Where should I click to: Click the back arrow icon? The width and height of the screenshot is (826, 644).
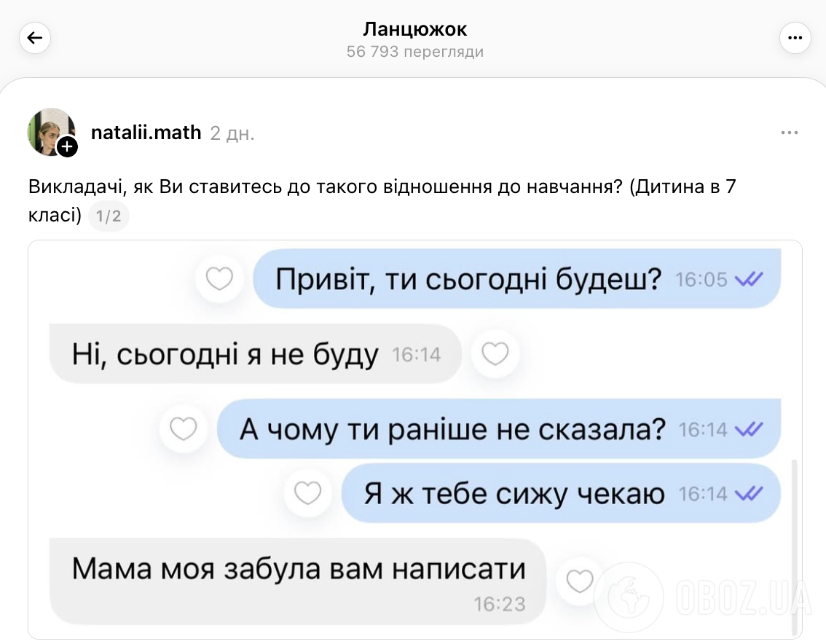(x=35, y=37)
